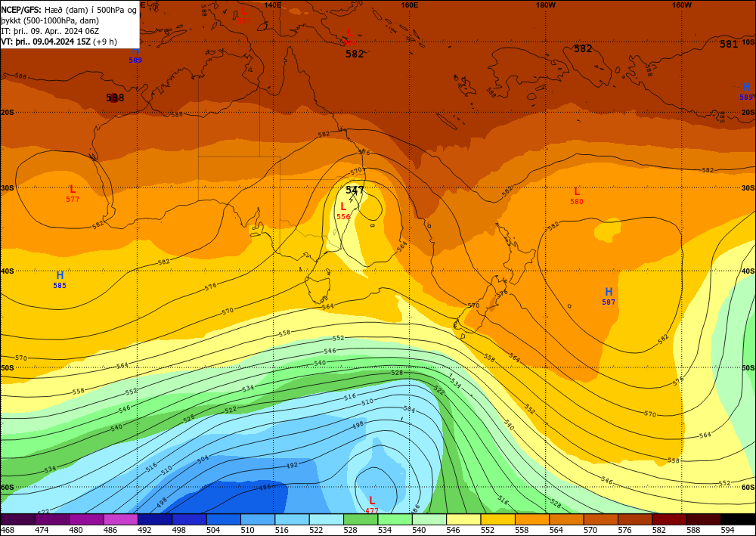Click the '180W' longitude label at top
The width and height of the screenshot is (756, 536).
coord(546,5)
